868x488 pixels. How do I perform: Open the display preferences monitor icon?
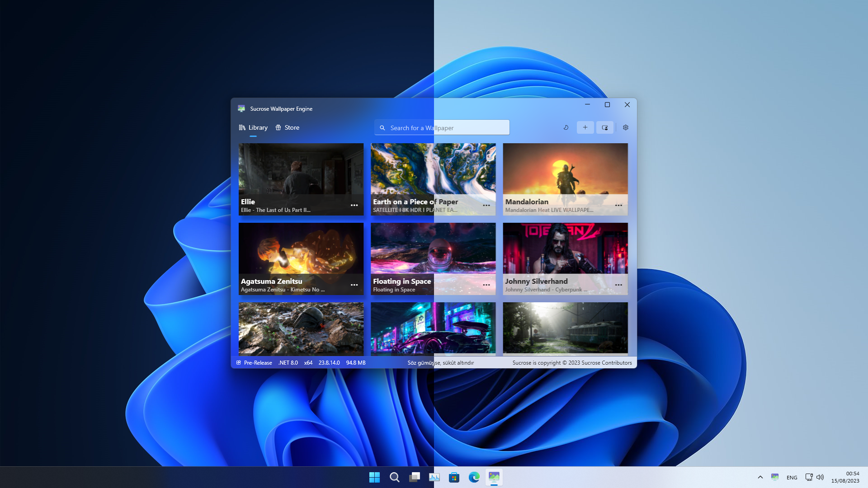pyautogui.click(x=605, y=127)
